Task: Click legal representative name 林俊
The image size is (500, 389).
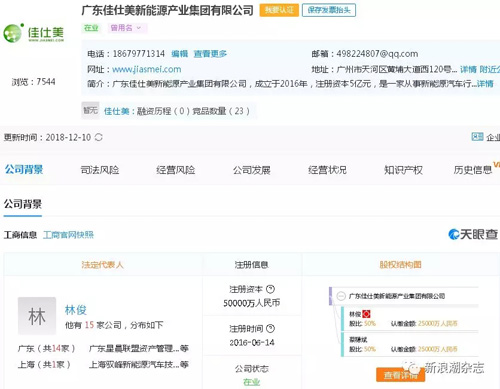Action: (x=76, y=310)
